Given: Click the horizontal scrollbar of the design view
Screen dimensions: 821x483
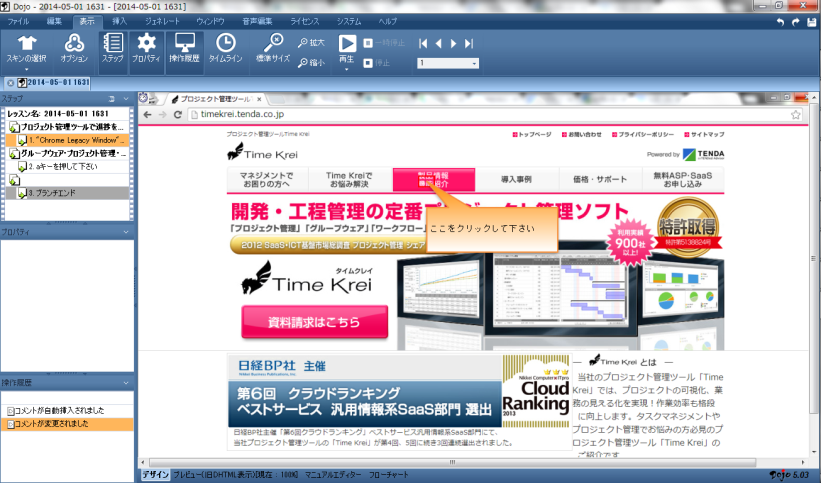Looking at the screenshot, I should click(x=452, y=463).
